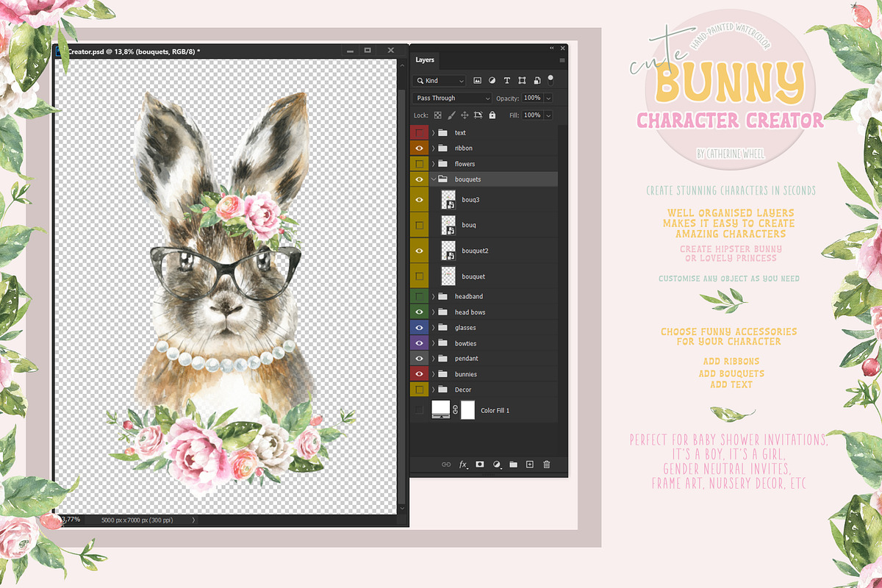This screenshot has height=588, width=882.
Task: Click the Color Fill 1 white color thumbnail
Action: 440,409
